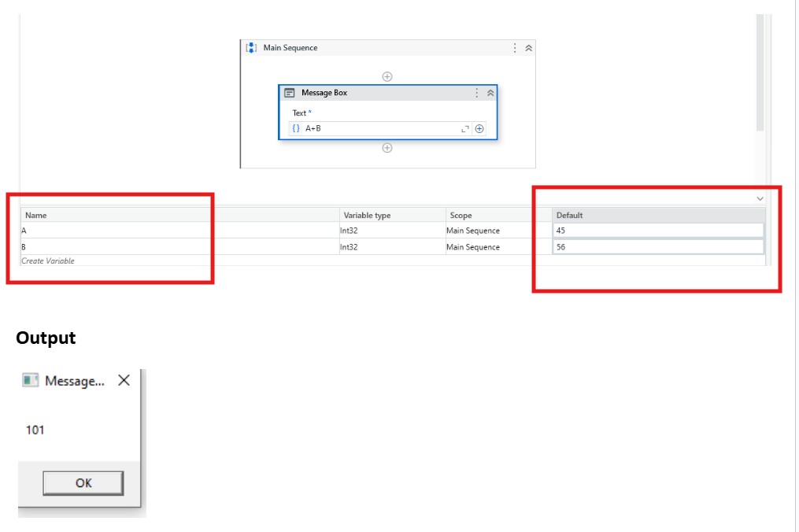
Task: Edit default value 45 for variable A
Action: coord(657,231)
